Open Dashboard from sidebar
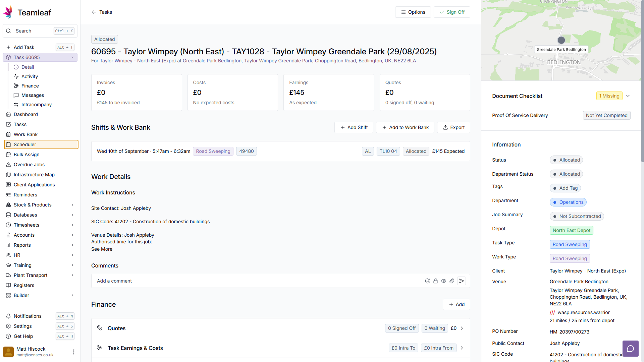The image size is (644, 362). tap(40, 114)
